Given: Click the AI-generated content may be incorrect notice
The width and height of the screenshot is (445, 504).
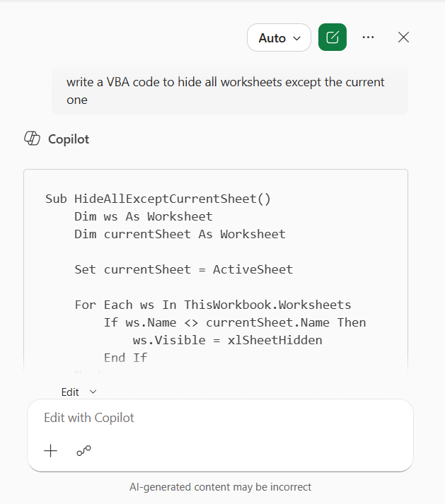Looking at the screenshot, I should [221, 487].
